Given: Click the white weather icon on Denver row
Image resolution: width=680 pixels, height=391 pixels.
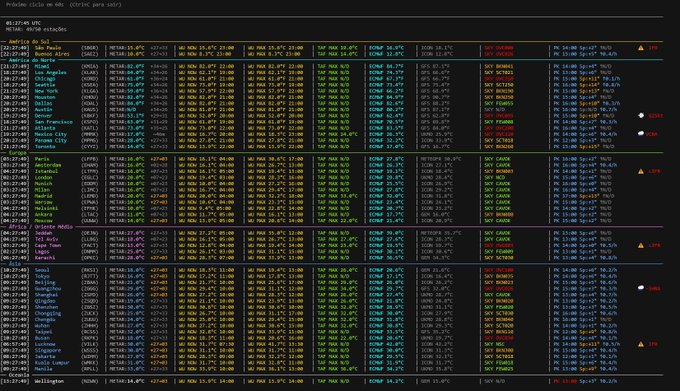Looking at the screenshot, I should coord(641,115).
